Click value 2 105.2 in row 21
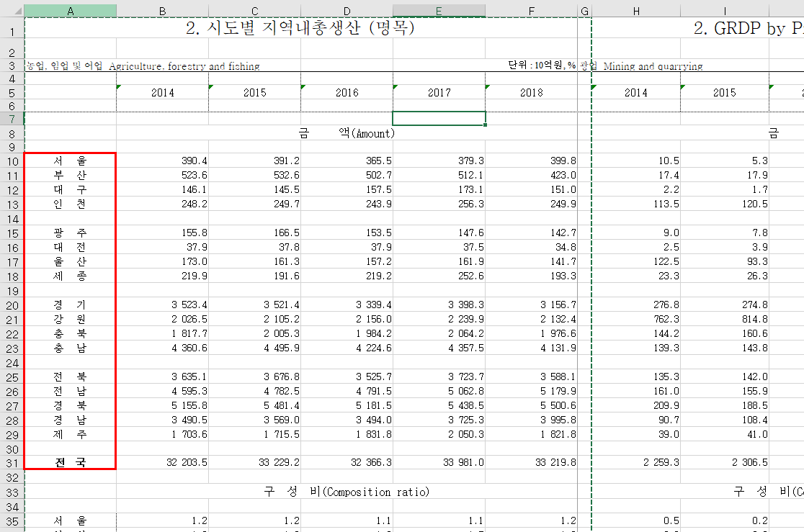 (x=282, y=320)
